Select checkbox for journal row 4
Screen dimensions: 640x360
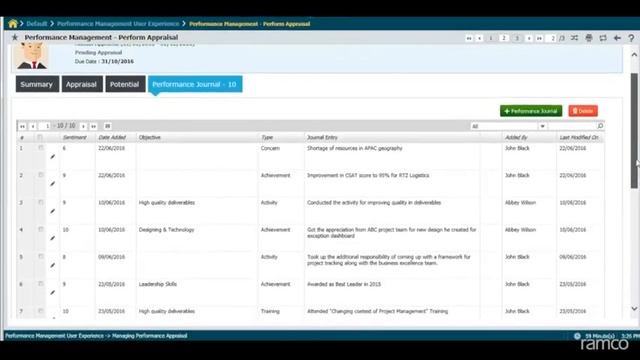(x=41, y=229)
